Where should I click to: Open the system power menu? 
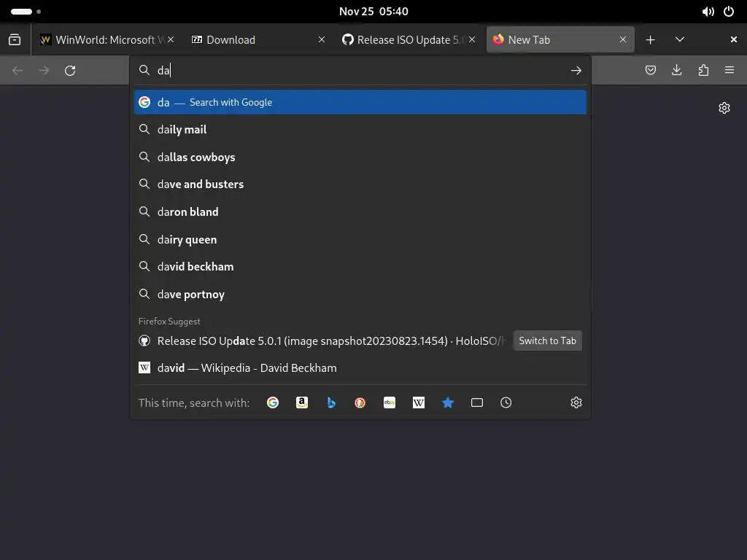point(729,12)
